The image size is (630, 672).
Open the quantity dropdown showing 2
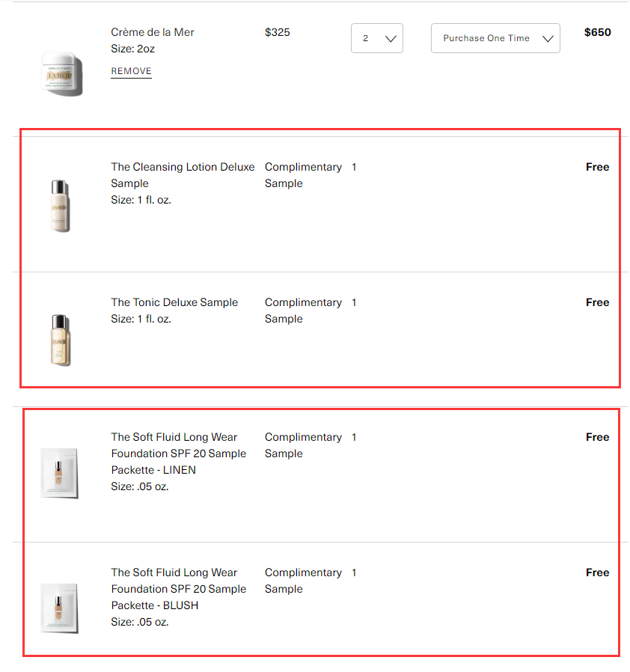376,39
